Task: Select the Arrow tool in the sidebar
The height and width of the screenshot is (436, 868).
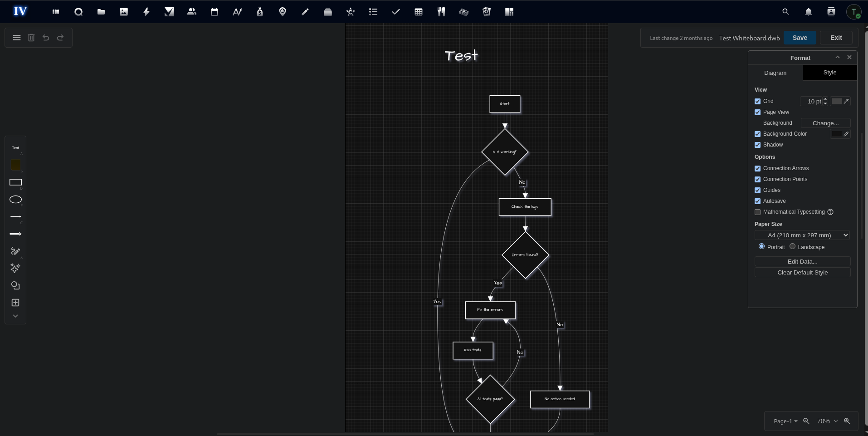Action: coord(16,234)
